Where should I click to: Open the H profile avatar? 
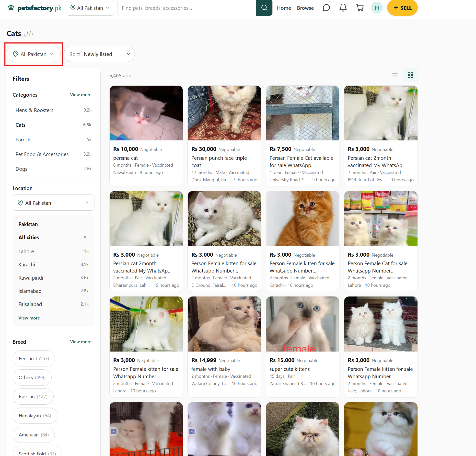(377, 8)
